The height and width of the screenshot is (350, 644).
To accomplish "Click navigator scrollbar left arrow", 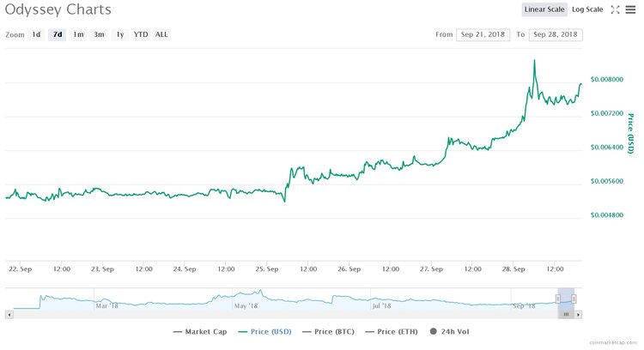I will click(x=9, y=315).
